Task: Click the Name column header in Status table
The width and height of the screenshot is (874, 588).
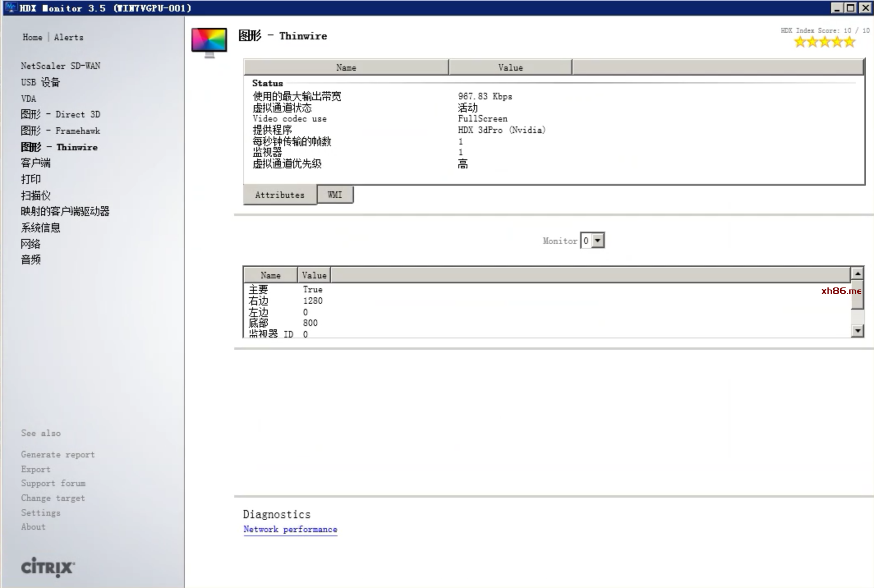Action: click(x=346, y=67)
